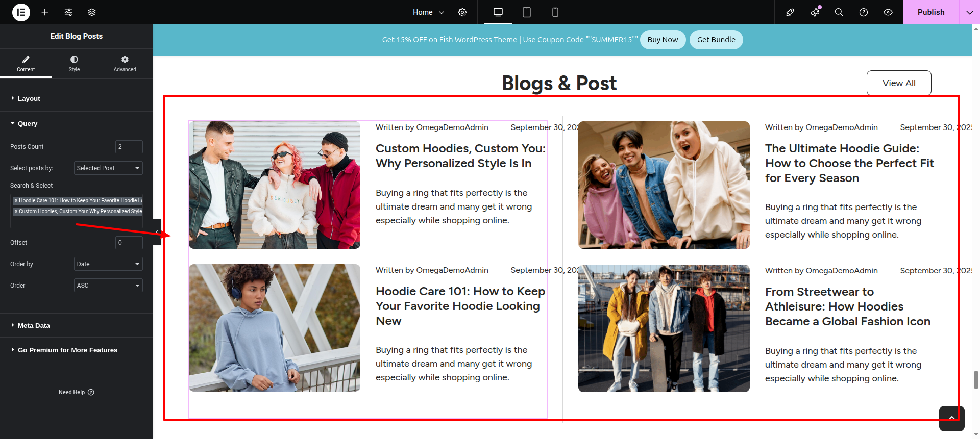Open the Select posts by dropdown
The width and height of the screenshot is (980, 439).
(x=108, y=168)
